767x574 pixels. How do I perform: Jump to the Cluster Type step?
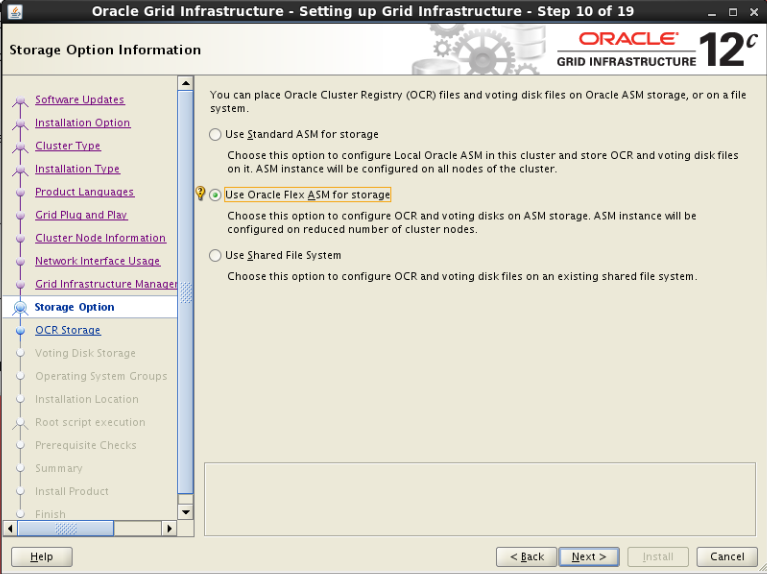68,145
